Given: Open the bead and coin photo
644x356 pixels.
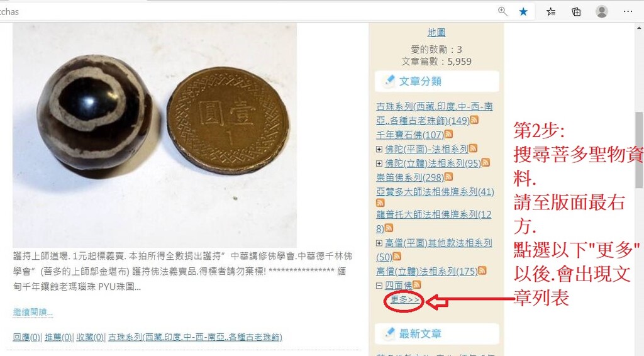Looking at the screenshot, I should click(x=155, y=135).
